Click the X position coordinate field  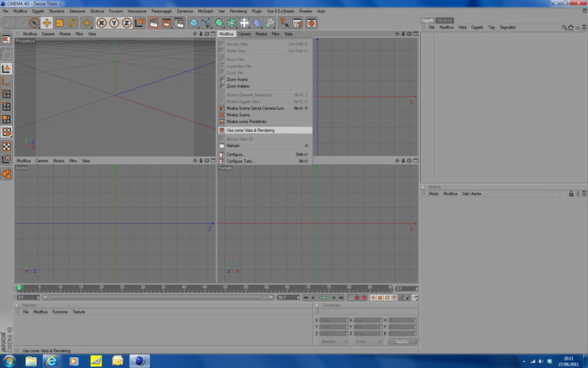coord(333,320)
